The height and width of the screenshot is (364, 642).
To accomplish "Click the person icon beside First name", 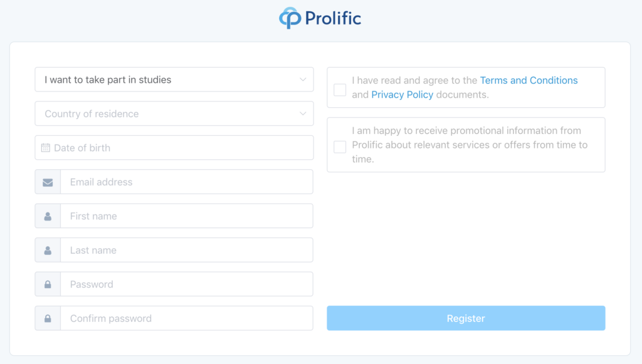I will point(48,216).
